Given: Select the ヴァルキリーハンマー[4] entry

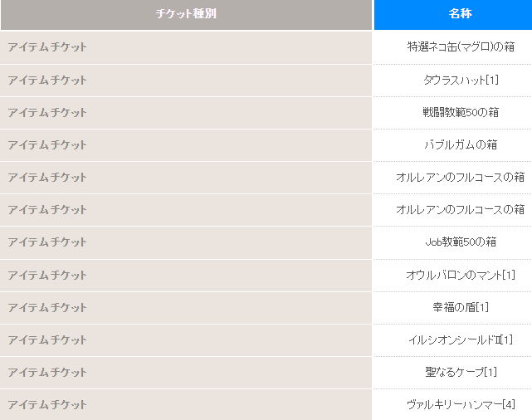Looking at the screenshot, I should pyautogui.click(x=461, y=404).
